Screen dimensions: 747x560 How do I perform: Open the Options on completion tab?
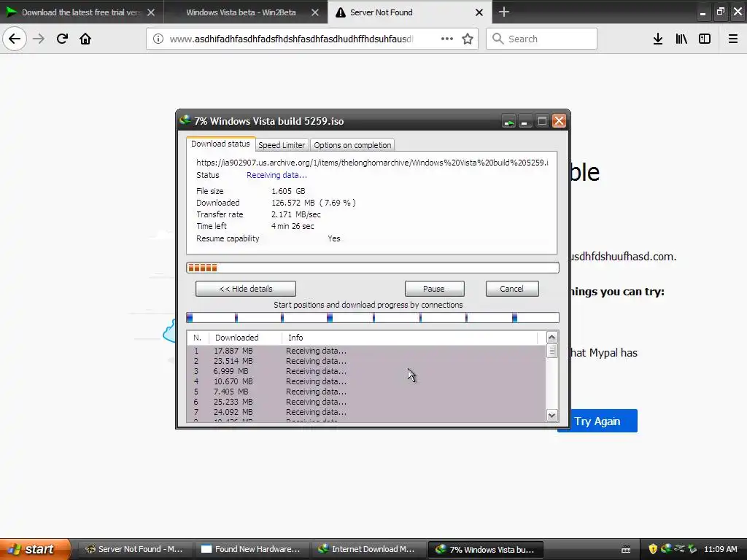point(352,145)
